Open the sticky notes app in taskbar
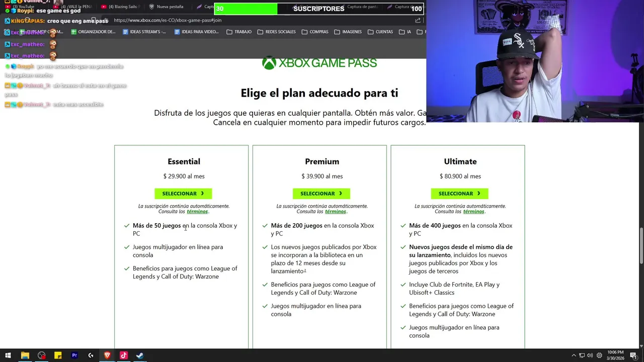 [58, 355]
